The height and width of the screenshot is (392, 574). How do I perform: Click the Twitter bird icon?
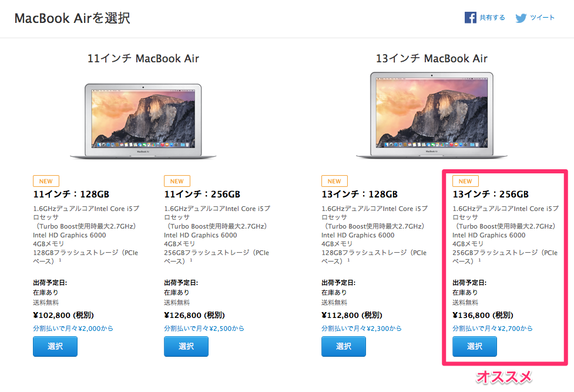click(521, 18)
